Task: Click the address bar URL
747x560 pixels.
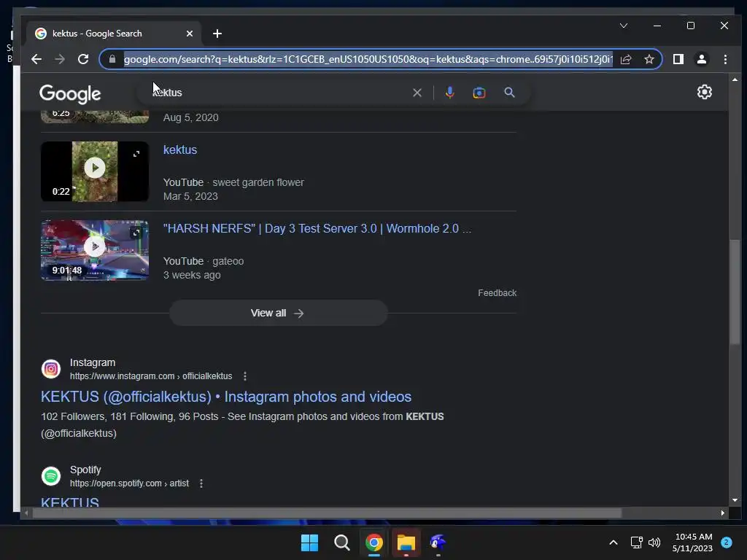Action: [x=368, y=60]
